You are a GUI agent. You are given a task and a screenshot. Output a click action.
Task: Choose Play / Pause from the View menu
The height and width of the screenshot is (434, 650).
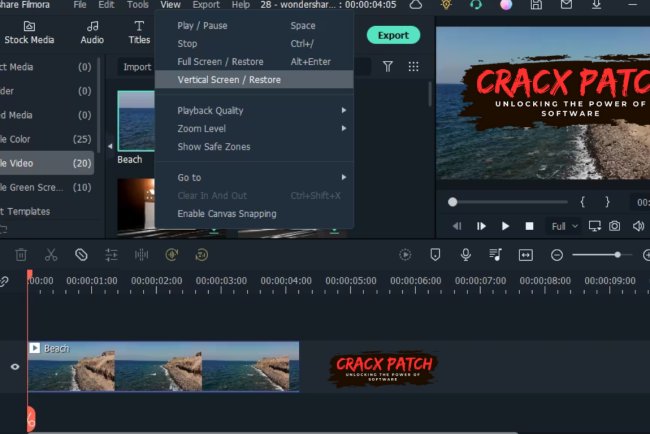[254, 26]
